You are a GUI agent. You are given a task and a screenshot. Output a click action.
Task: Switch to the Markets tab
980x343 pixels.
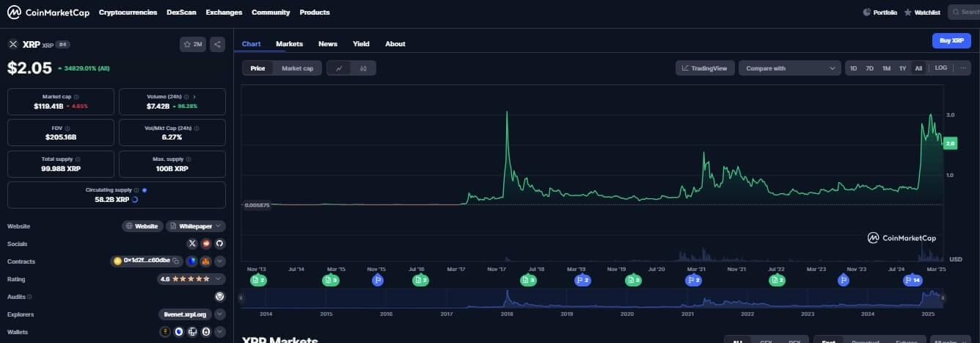(x=289, y=44)
